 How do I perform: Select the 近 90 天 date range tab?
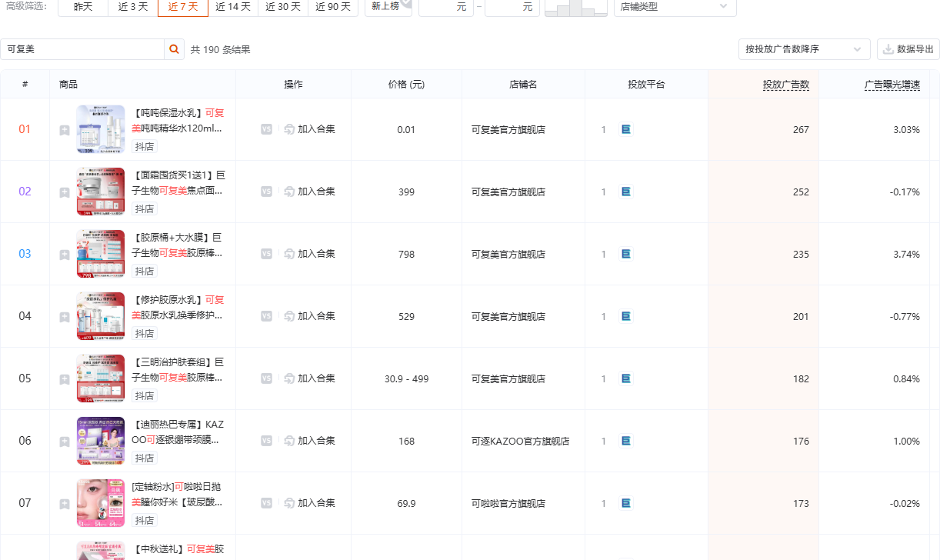click(x=333, y=7)
